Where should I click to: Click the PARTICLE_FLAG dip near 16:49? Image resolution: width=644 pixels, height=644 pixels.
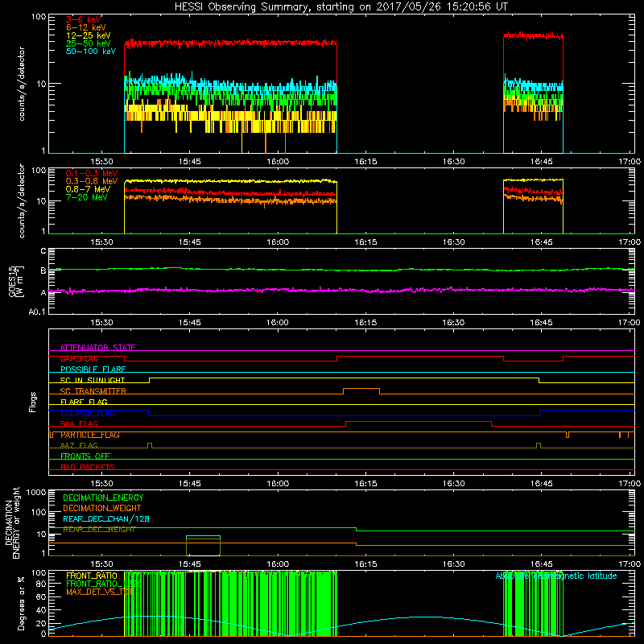[x=568, y=435]
